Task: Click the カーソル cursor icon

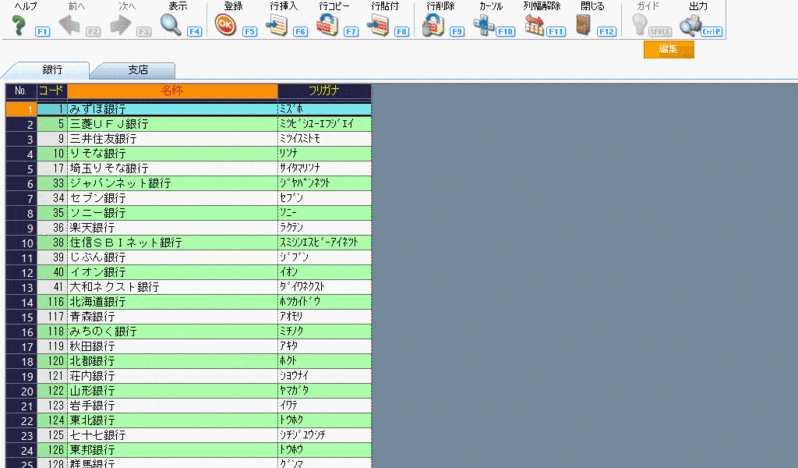Action: coord(483,25)
